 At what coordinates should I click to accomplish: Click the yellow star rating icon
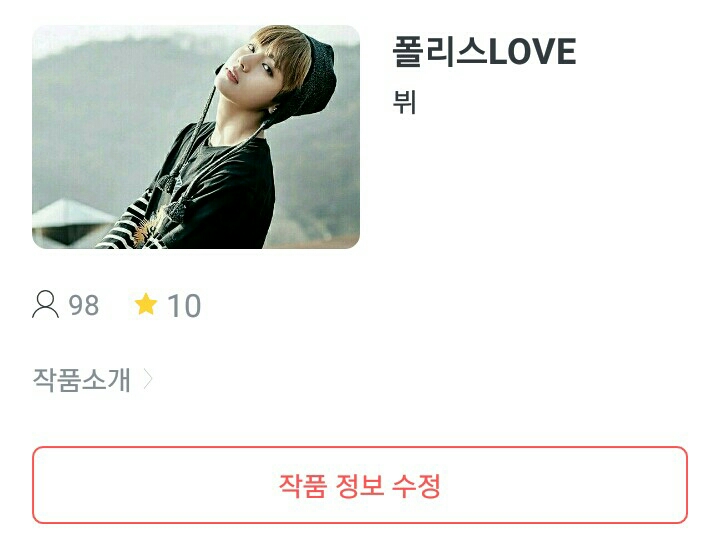146,304
